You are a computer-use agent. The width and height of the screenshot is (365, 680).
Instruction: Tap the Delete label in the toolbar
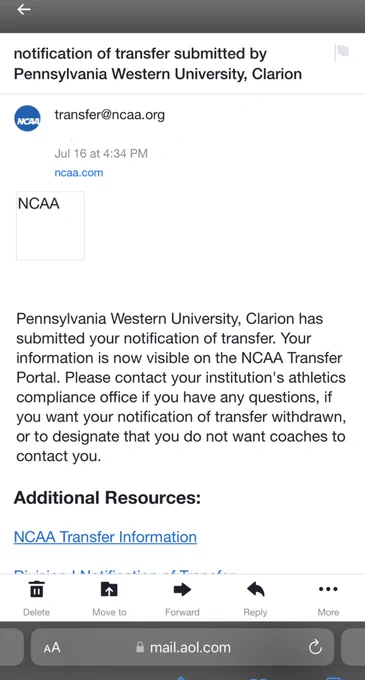click(x=36, y=612)
